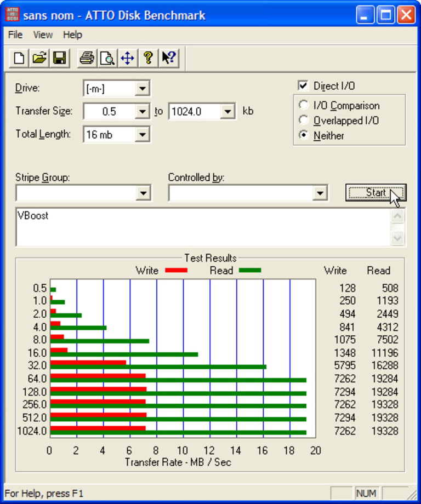Click the New document toolbar icon
The height and width of the screenshot is (504, 421).
point(19,59)
